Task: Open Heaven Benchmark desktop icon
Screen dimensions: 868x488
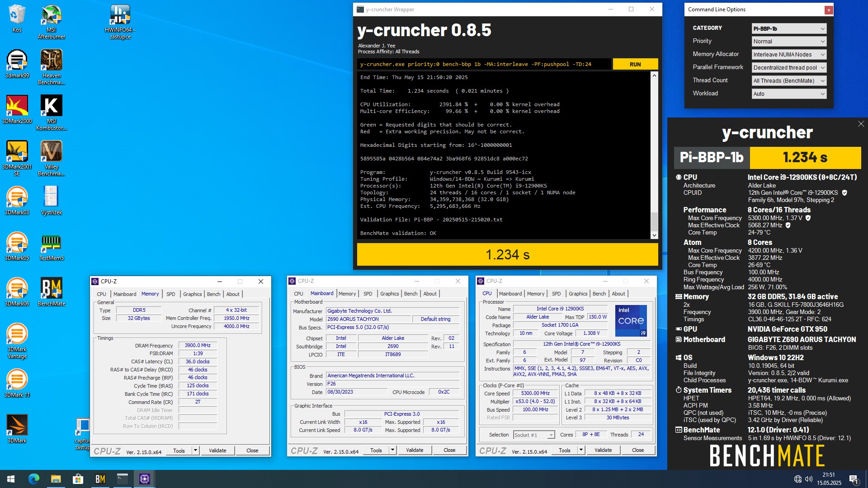Action: (x=51, y=67)
